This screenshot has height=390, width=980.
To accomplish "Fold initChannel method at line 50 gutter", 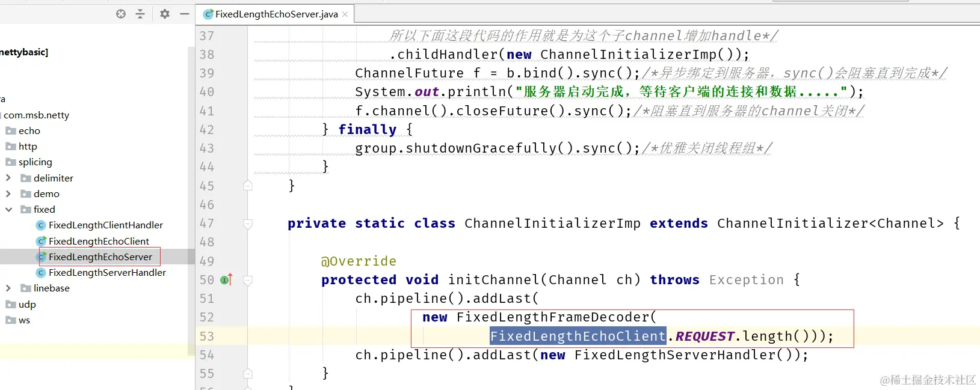I will tap(248, 280).
